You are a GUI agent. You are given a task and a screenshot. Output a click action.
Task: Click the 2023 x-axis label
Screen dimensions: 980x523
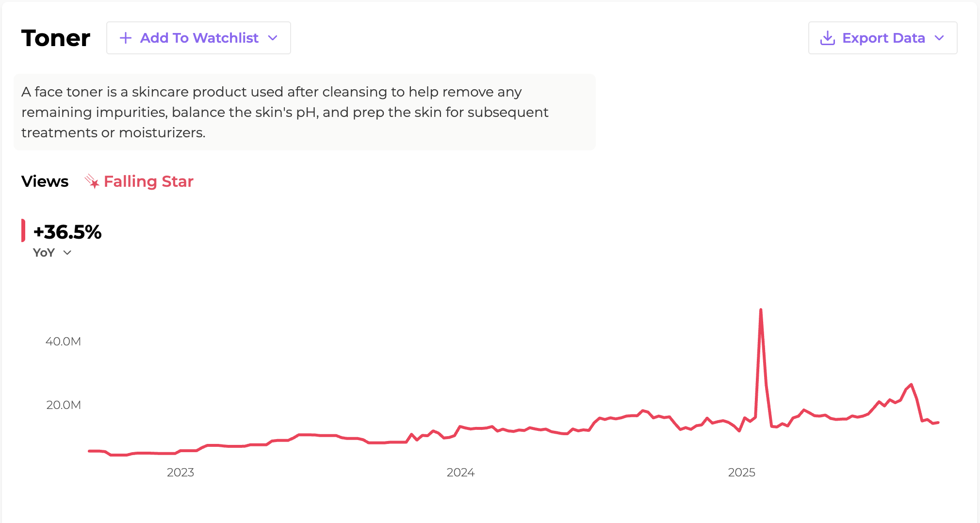tap(180, 473)
